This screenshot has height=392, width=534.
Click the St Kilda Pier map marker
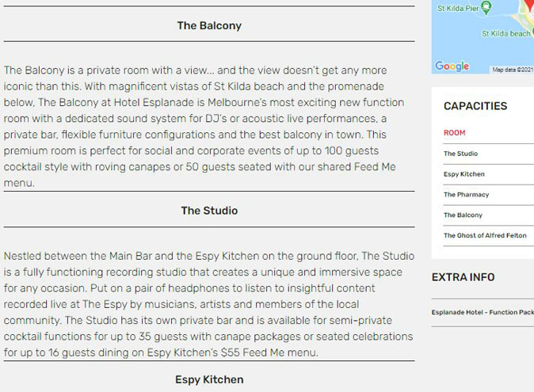pos(486,7)
